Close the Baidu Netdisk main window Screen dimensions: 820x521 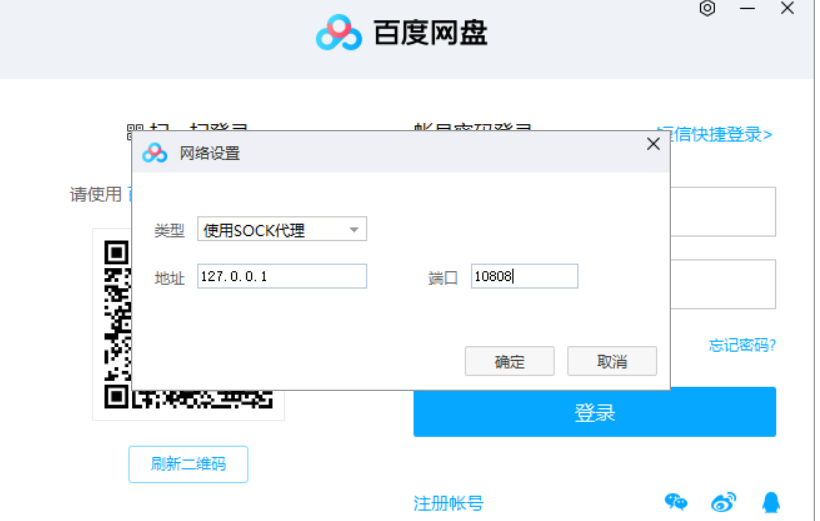pos(787,8)
